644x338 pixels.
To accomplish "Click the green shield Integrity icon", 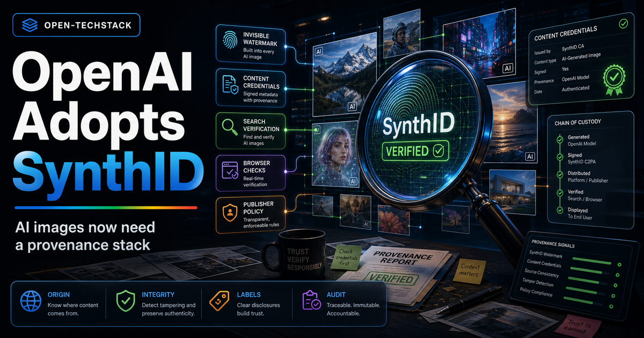I will coord(126,302).
